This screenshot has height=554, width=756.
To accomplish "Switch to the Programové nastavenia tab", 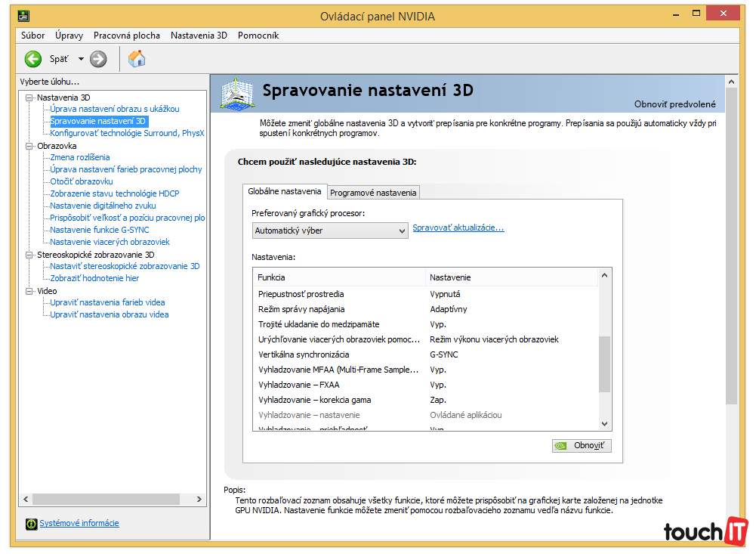I will coord(373,193).
